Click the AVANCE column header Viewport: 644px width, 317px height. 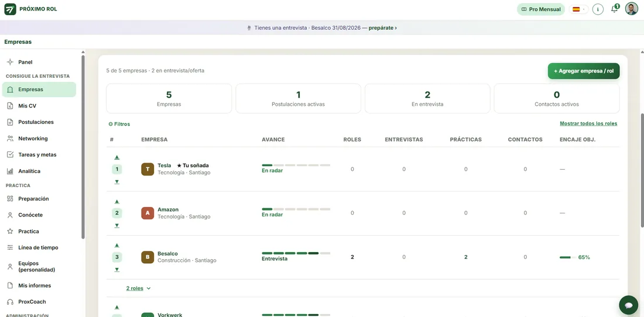(x=273, y=139)
